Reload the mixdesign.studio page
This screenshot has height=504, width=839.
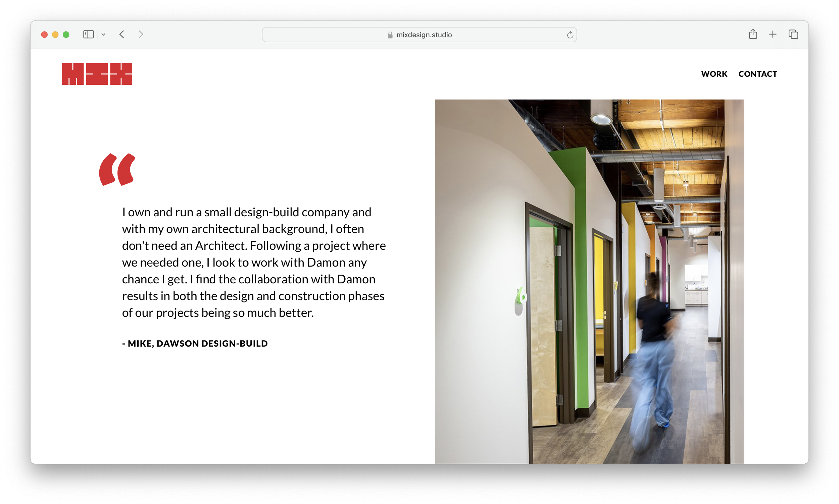pos(570,34)
